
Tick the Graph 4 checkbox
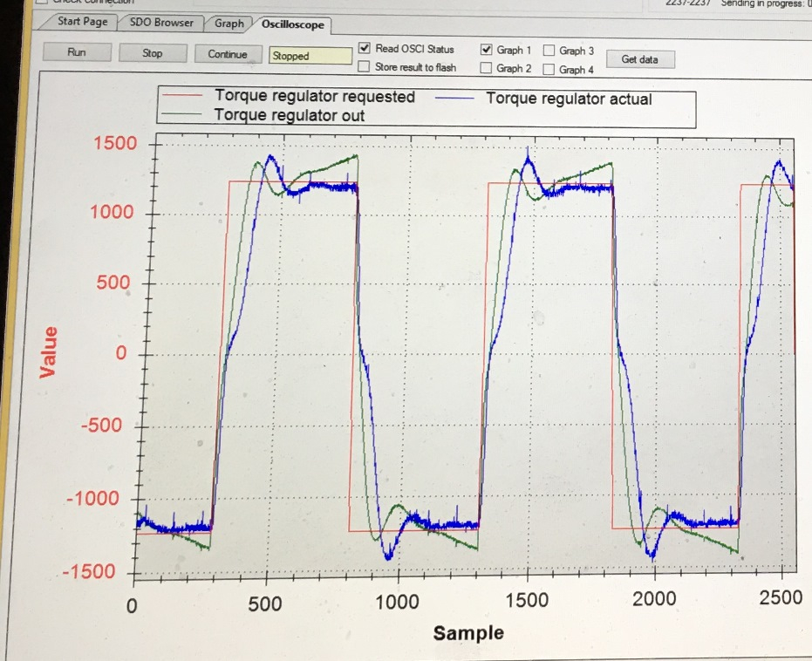549,70
